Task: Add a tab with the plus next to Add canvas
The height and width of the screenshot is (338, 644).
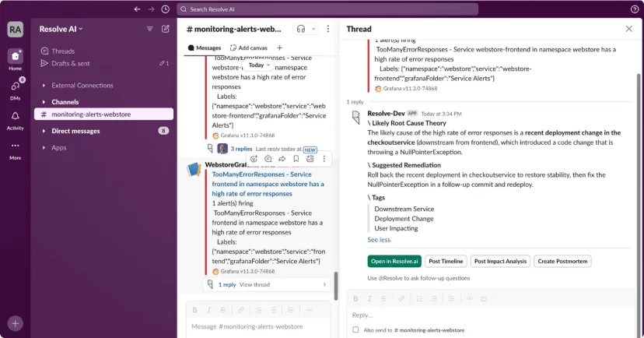Action: [x=279, y=48]
